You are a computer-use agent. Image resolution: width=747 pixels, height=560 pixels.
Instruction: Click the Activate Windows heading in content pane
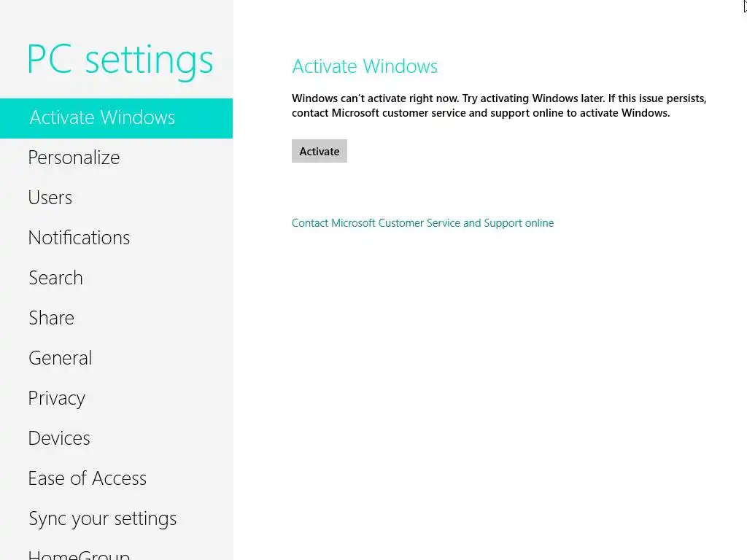365,66
